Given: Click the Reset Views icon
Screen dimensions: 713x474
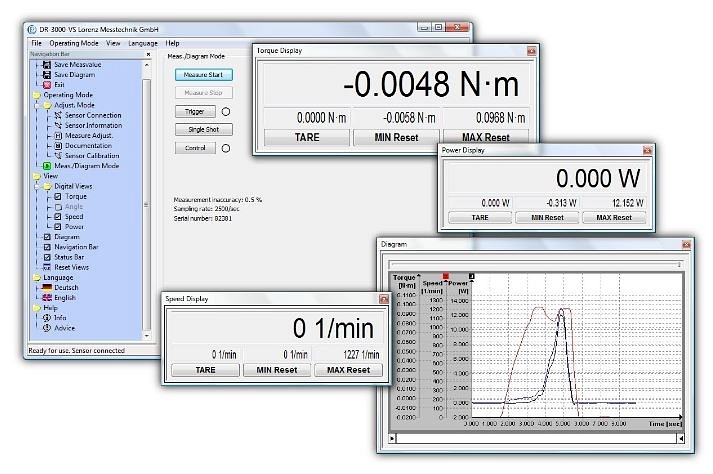Looking at the screenshot, I should [x=46, y=267].
